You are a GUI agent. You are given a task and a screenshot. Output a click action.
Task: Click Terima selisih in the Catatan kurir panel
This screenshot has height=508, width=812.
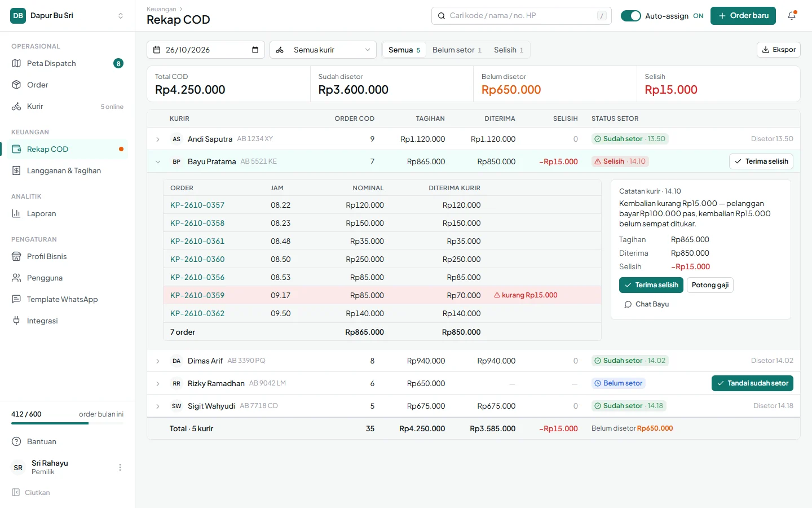651,285
